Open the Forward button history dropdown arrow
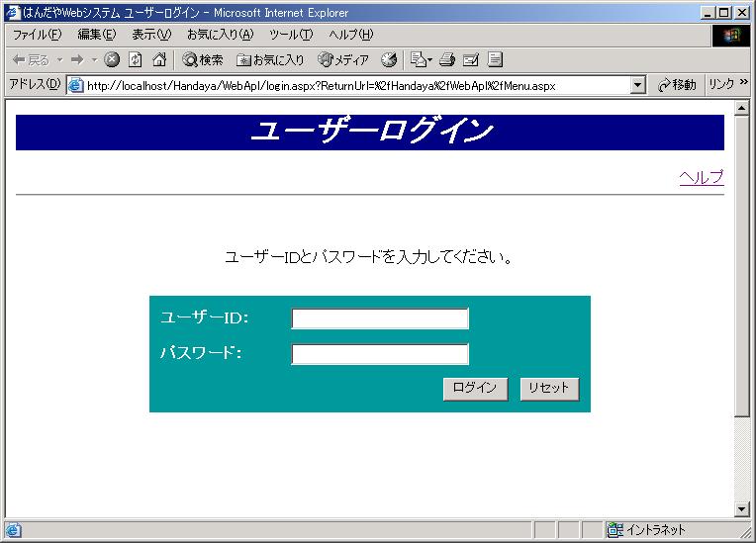Image resolution: width=756 pixels, height=543 pixels. (95, 59)
